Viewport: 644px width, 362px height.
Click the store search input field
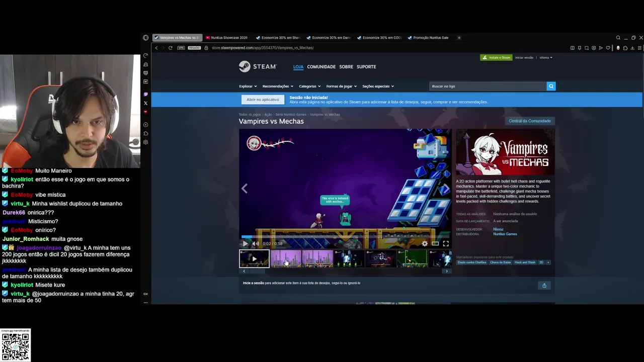click(488, 86)
